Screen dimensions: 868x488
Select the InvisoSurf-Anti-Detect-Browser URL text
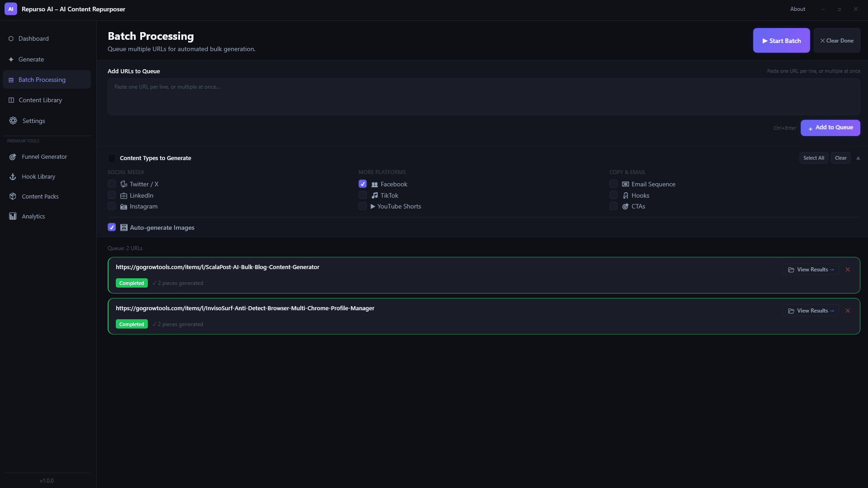245,308
